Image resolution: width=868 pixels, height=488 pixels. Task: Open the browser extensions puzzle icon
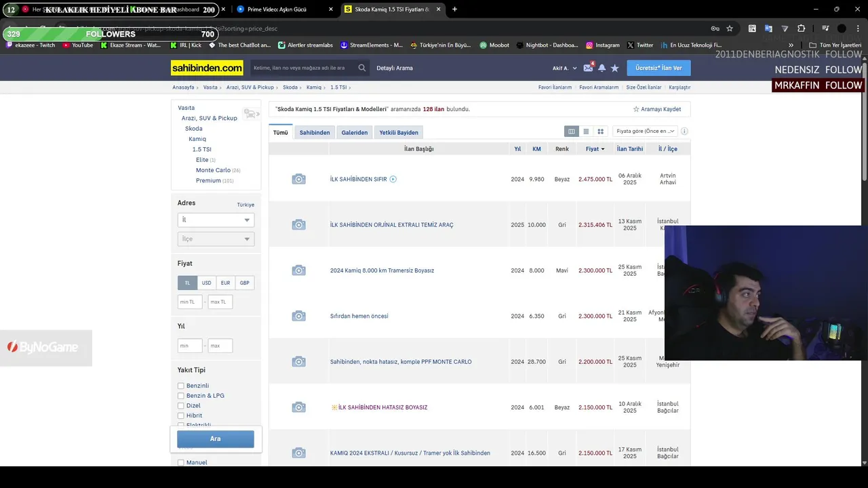pyautogui.click(x=801, y=28)
